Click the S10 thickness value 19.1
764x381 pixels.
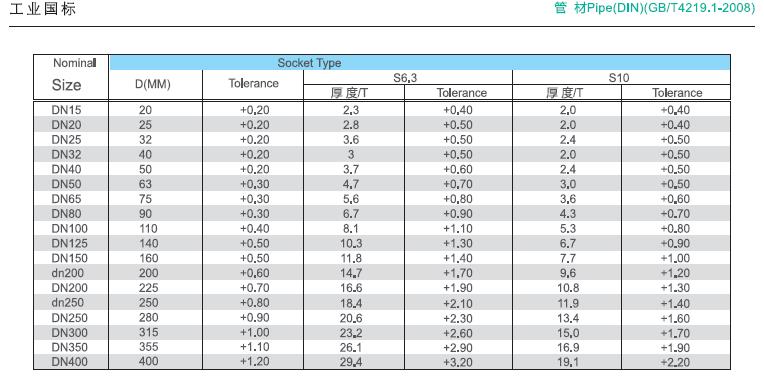coord(568,362)
